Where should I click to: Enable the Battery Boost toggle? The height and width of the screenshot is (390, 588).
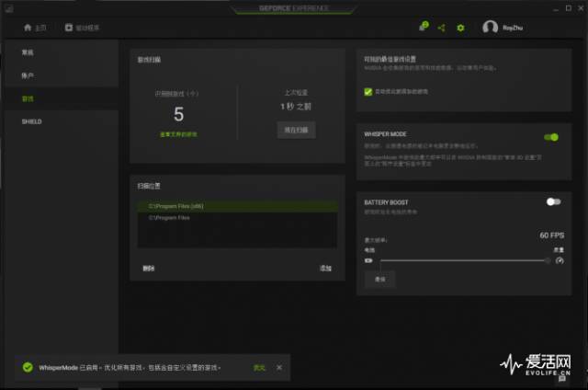click(552, 201)
